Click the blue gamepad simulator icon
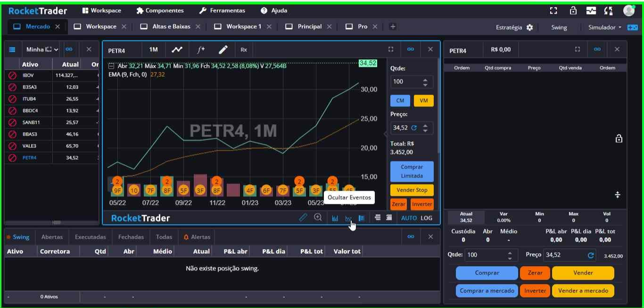This screenshot has width=644, height=308. tap(632, 27)
